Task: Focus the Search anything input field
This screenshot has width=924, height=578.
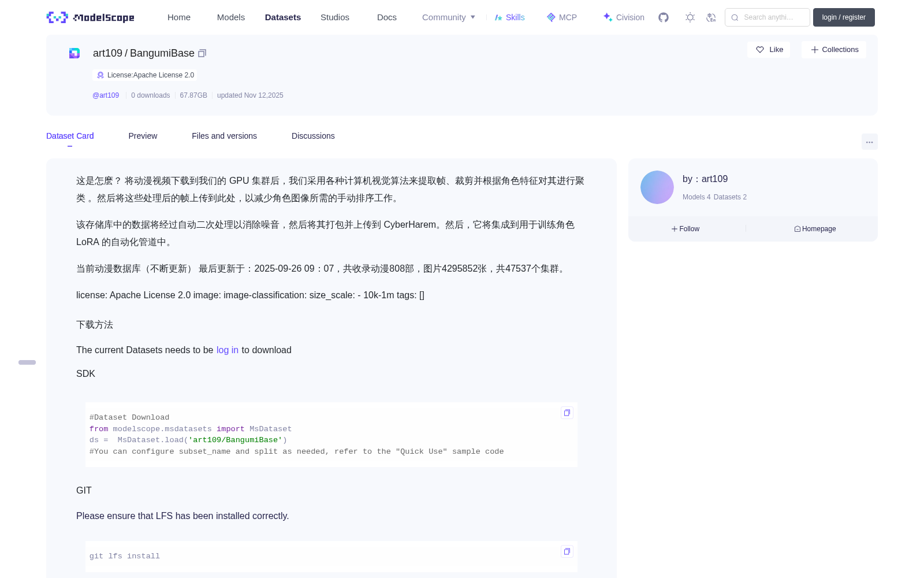Action: 767,17
